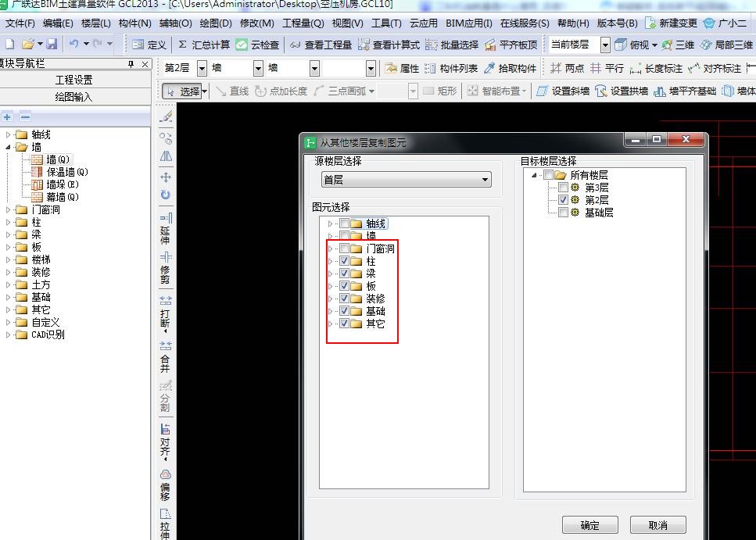756x540 pixels.
Task: Click the new file icon in toolbar
Action: [x=9, y=45]
